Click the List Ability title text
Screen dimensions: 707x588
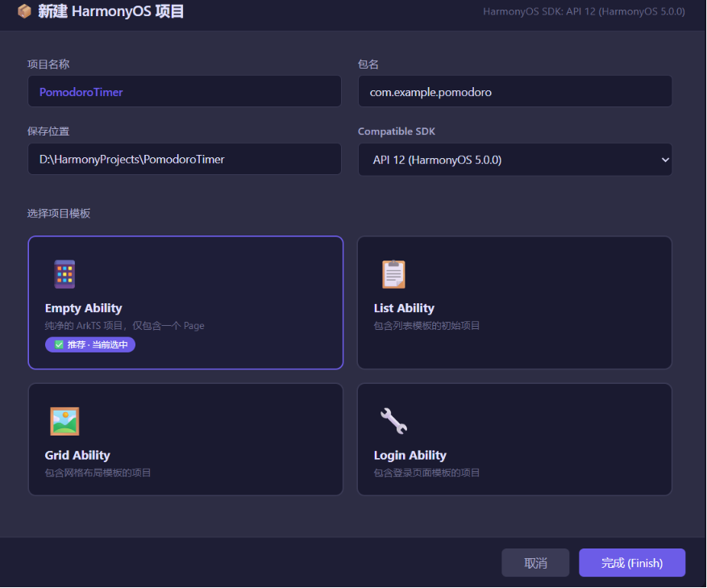[x=404, y=308]
